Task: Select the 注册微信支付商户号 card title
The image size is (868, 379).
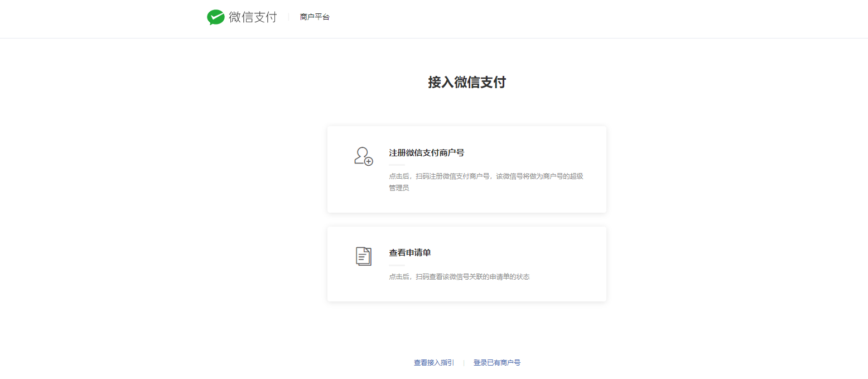Action: [x=427, y=152]
